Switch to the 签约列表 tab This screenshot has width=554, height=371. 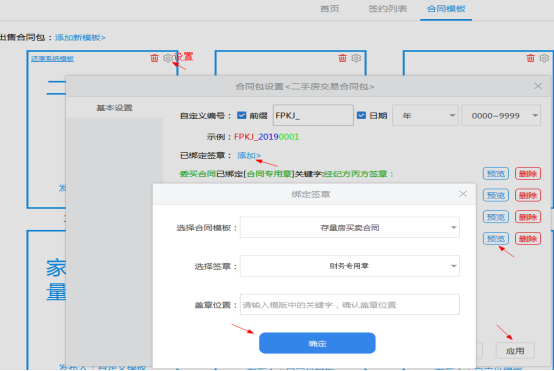pyautogui.click(x=388, y=9)
